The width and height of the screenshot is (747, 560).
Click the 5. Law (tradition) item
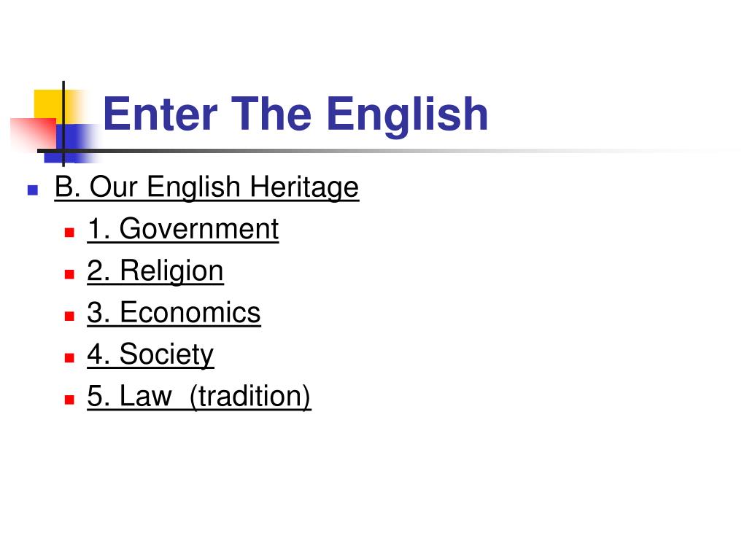point(199,396)
